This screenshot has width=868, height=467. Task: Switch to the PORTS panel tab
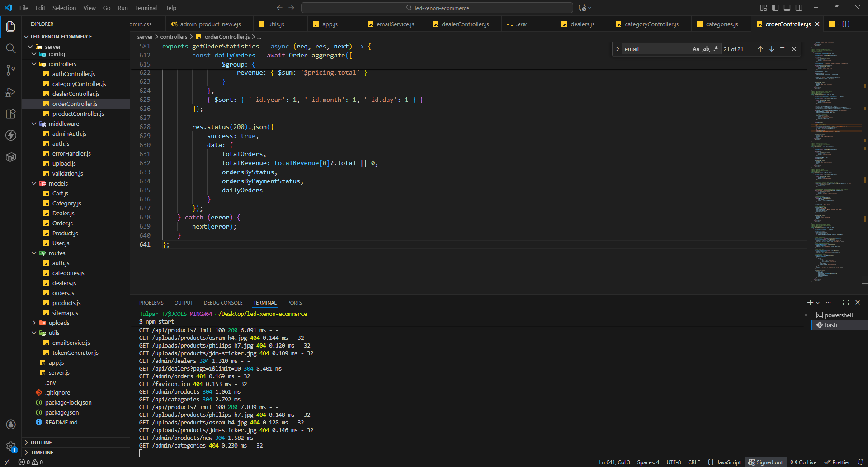(294, 303)
